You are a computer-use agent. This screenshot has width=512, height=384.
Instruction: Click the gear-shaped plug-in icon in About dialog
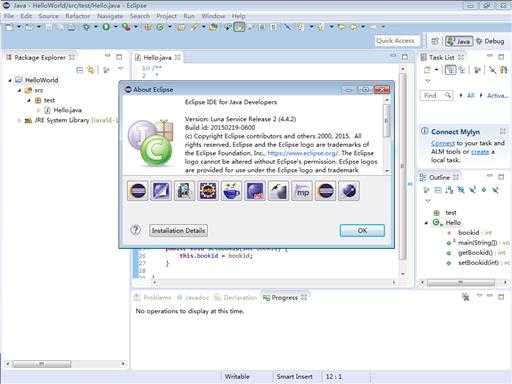[x=208, y=191]
